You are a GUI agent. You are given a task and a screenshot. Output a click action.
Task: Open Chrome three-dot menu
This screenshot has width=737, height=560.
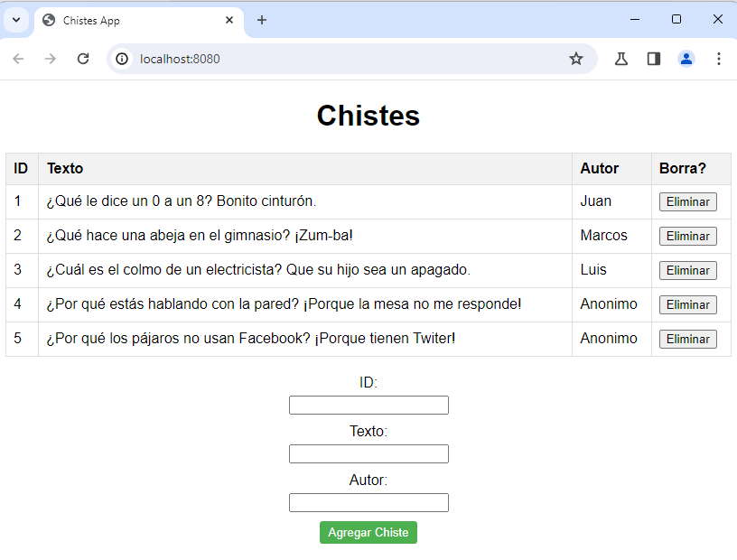tap(719, 59)
